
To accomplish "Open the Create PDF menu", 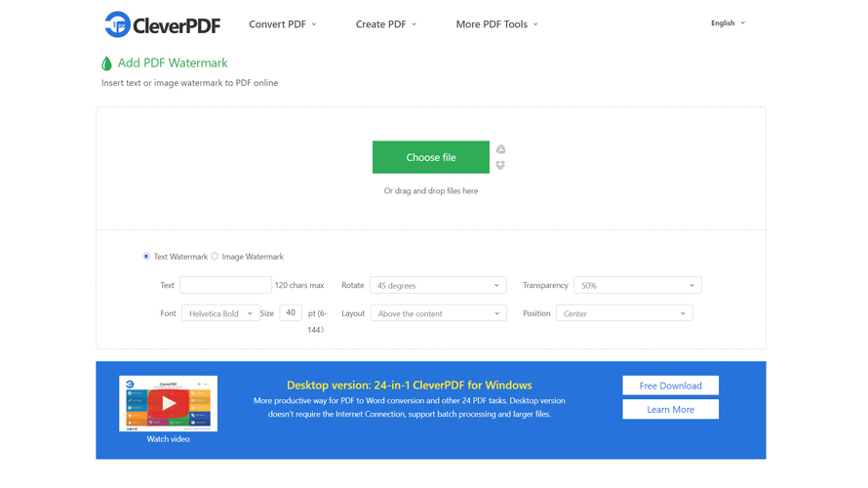I will point(386,24).
